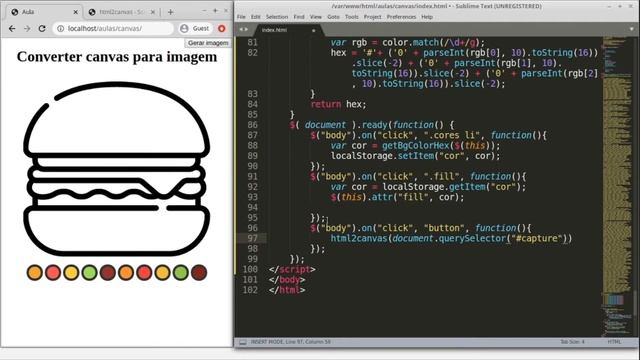Open the Find menu
Screen dimensions: 640x360
coord(299,17)
